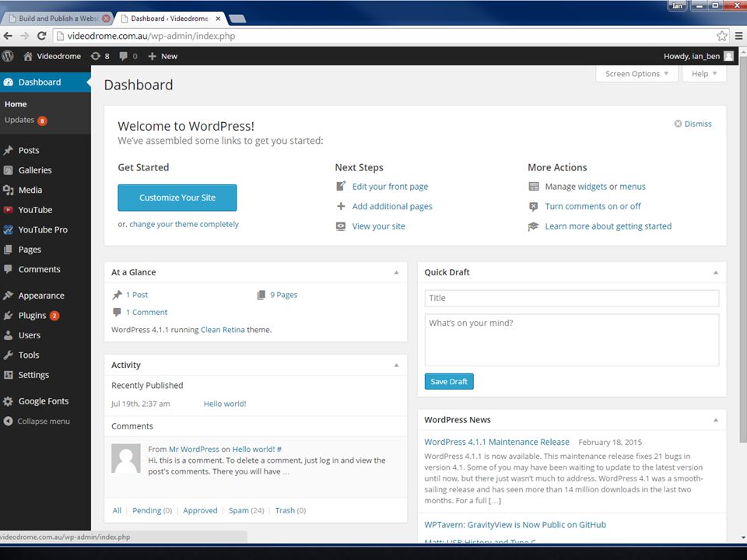747x560 pixels.
Task: Click the Dismiss circle-x icon in welcome panel
Action: [678, 124]
